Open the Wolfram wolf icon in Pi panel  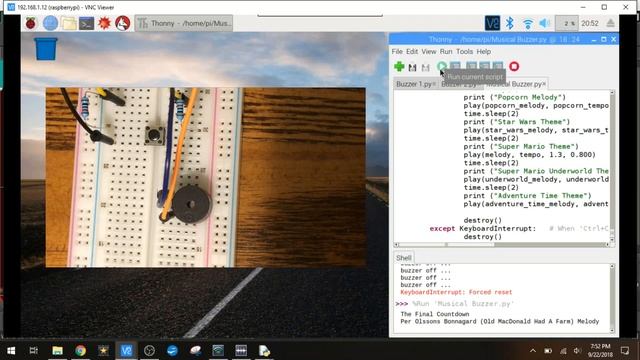tap(122, 23)
